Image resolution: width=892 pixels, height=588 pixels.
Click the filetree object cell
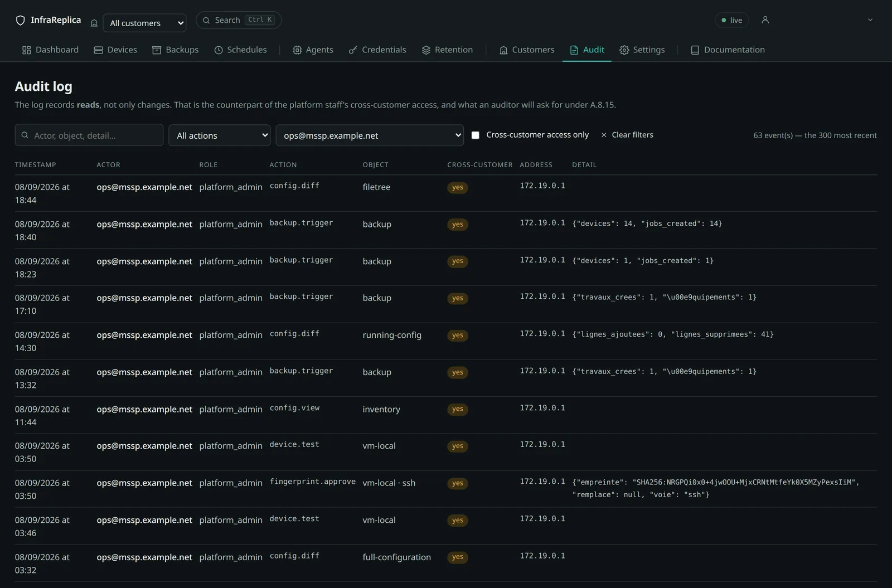pos(376,187)
